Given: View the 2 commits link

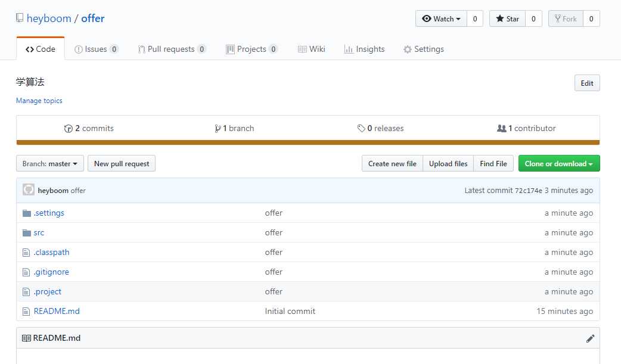Looking at the screenshot, I should click(x=89, y=128).
